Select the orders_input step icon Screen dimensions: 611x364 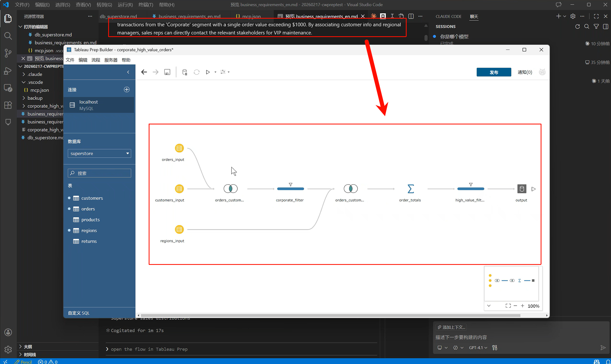click(179, 148)
